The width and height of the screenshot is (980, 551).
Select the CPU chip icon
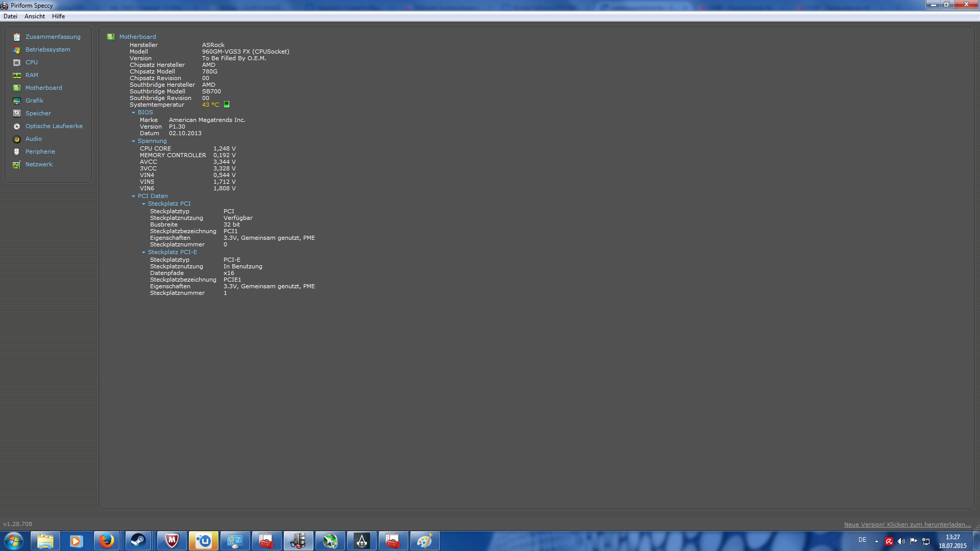[17, 63]
